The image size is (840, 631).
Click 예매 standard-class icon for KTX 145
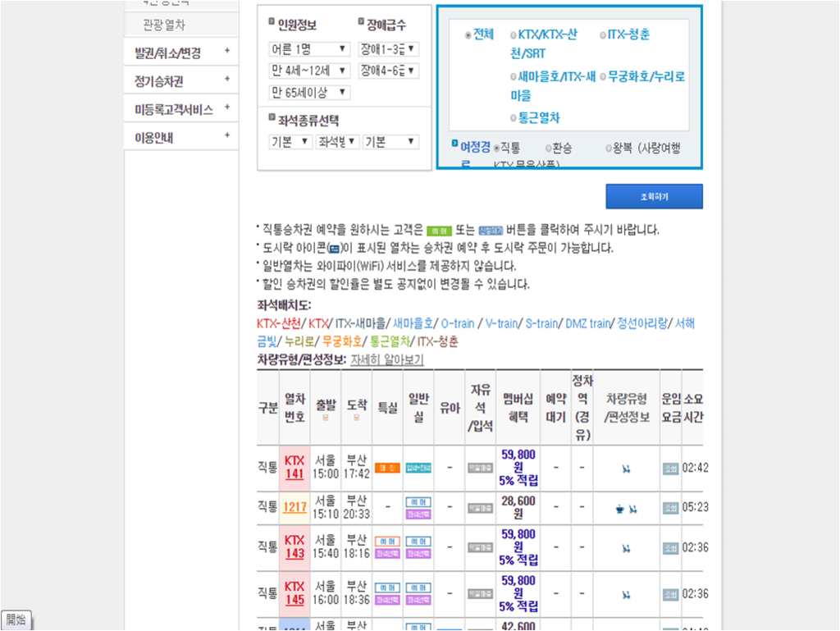click(x=418, y=588)
